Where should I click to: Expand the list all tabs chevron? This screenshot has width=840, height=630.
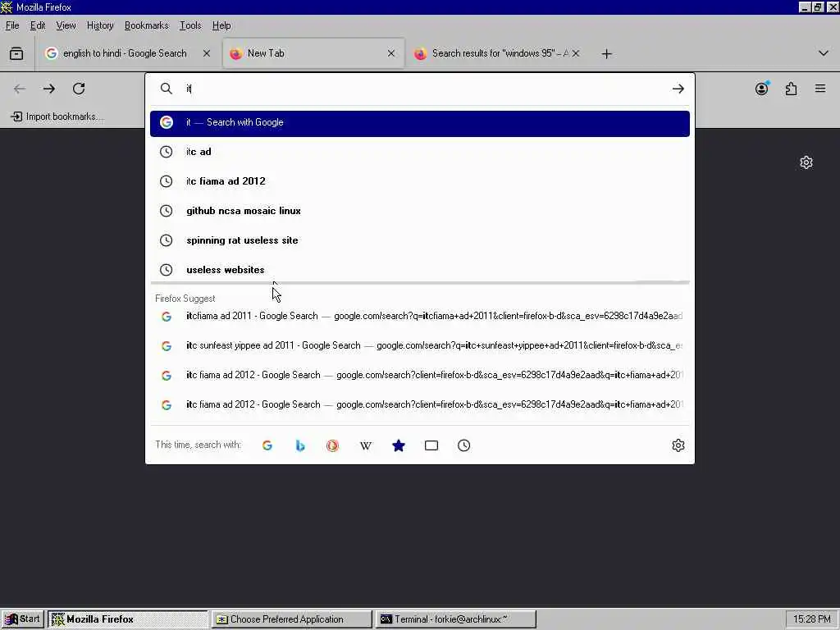pos(824,53)
